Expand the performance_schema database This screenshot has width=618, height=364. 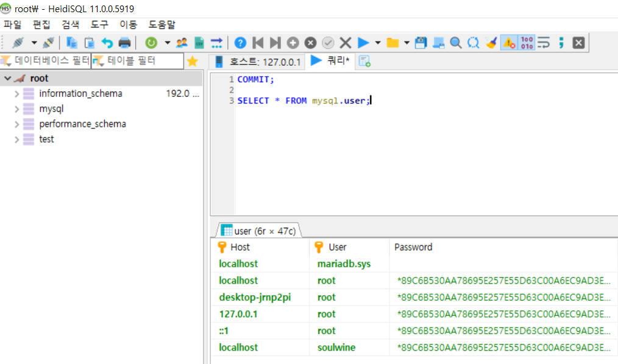point(16,124)
